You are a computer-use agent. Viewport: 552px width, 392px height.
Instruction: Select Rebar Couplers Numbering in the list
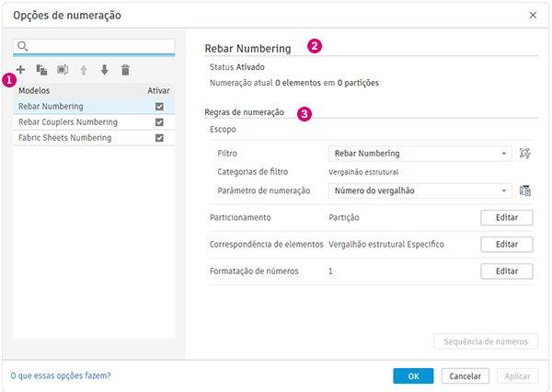click(68, 122)
